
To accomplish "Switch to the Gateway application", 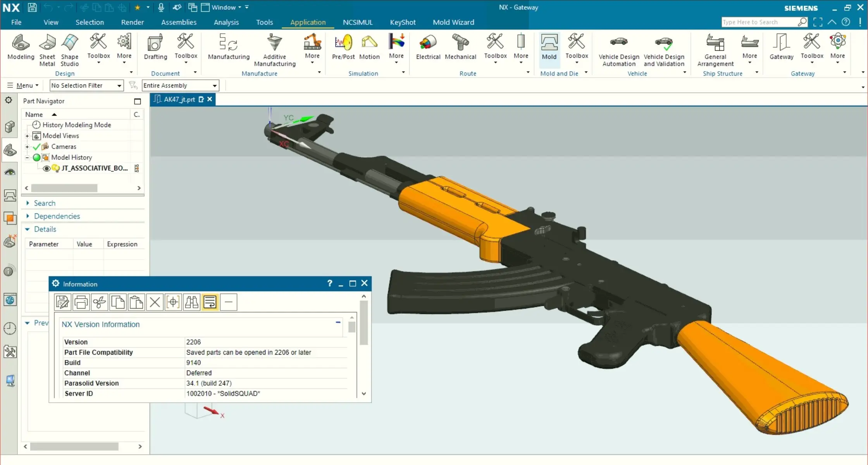I will pyautogui.click(x=781, y=47).
